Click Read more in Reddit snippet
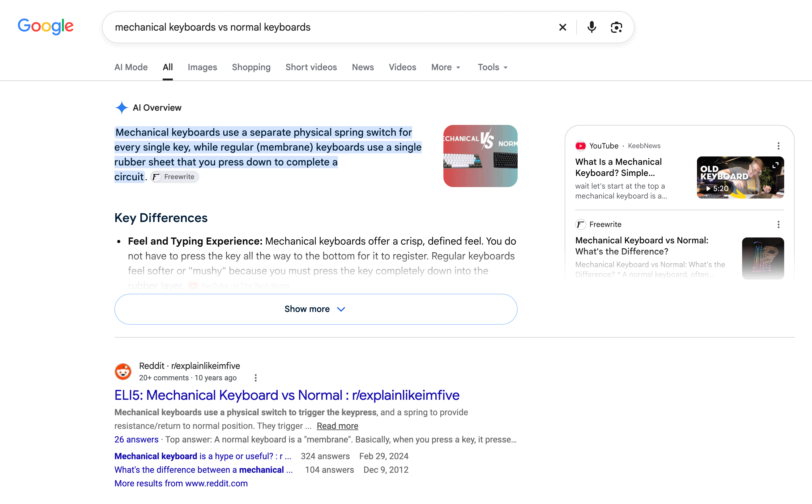Screen dimensions: 812x504 337,426
